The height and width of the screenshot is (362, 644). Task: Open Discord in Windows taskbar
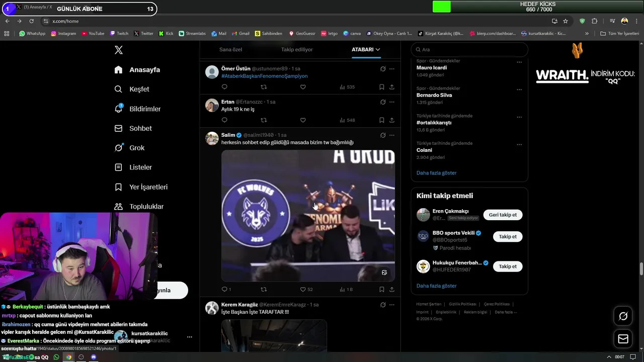tap(93, 357)
